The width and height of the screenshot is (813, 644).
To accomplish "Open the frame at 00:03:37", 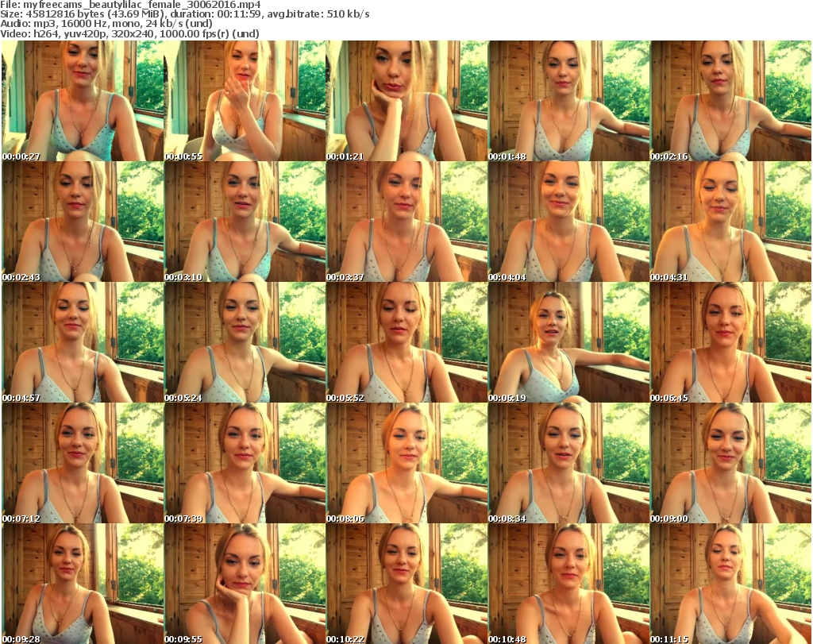I will pos(406,222).
